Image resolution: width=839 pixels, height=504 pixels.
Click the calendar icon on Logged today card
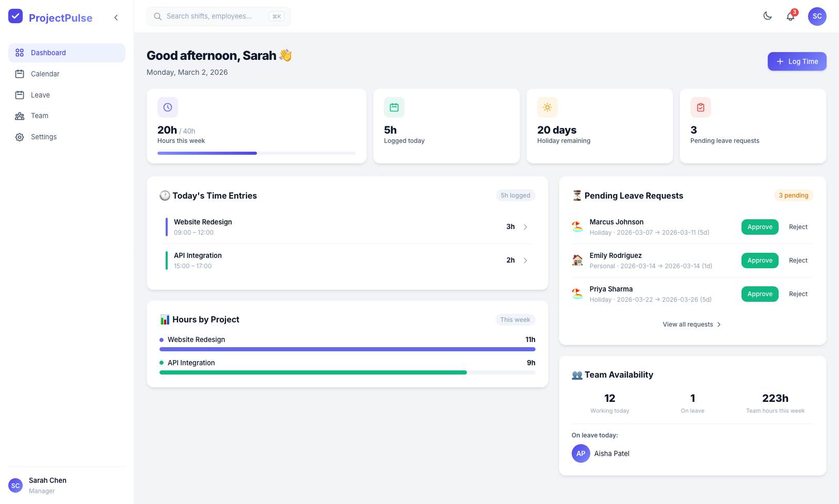(394, 107)
